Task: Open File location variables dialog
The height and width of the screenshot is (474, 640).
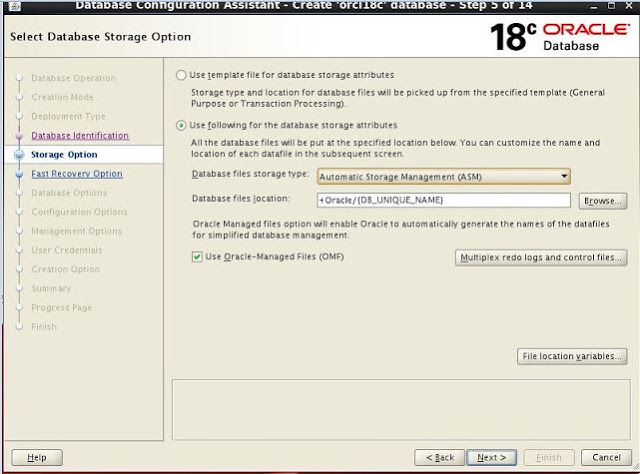Action: pyautogui.click(x=572, y=355)
